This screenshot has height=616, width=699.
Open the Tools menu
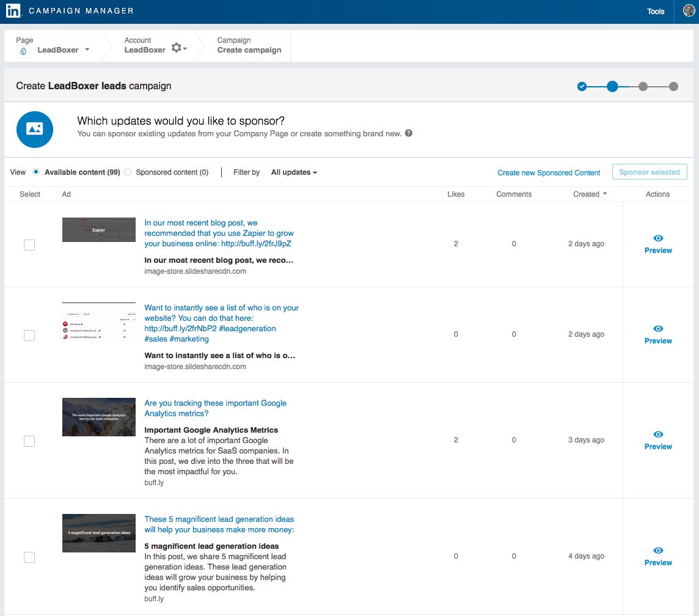click(x=655, y=12)
